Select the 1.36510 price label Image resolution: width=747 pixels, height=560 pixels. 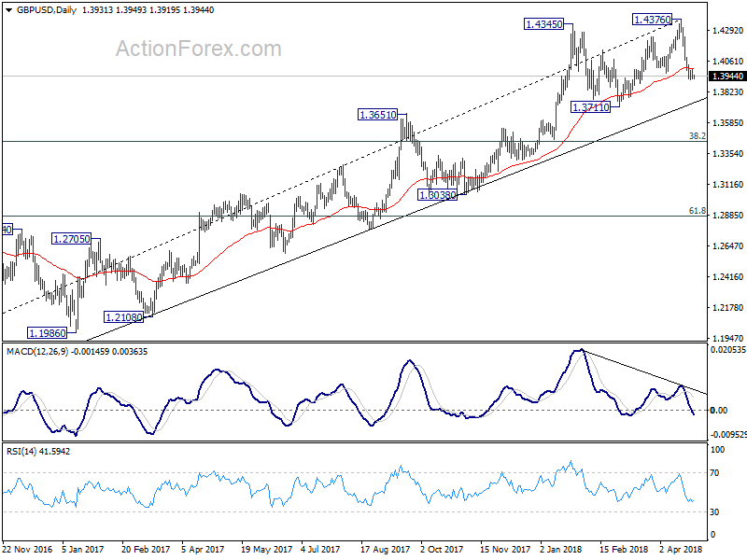tap(378, 115)
